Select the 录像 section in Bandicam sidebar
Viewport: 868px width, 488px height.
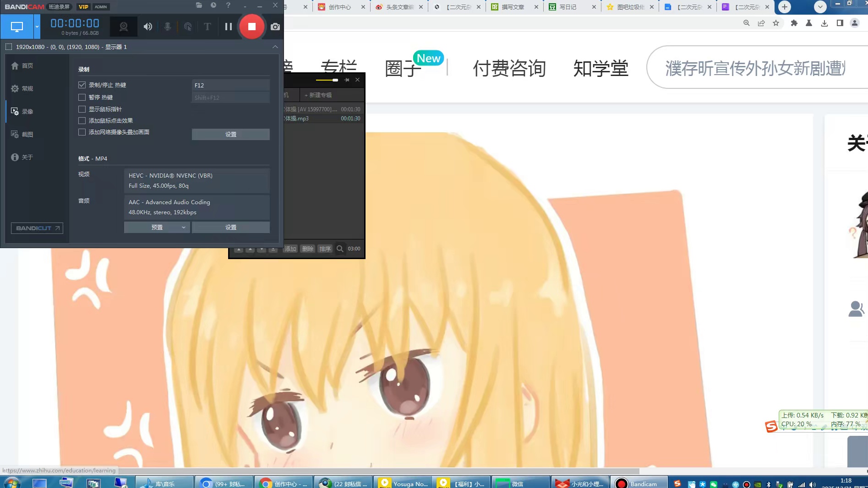pyautogui.click(x=27, y=111)
